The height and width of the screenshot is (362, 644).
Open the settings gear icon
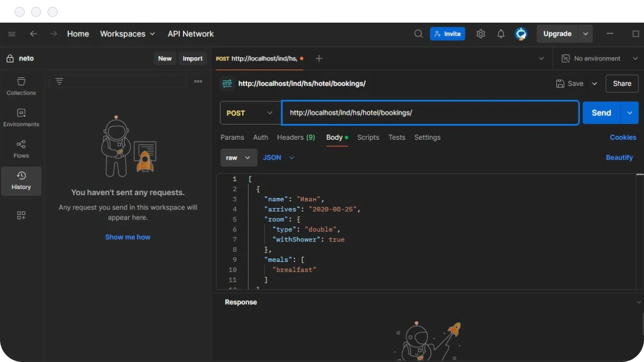[x=481, y=34]
